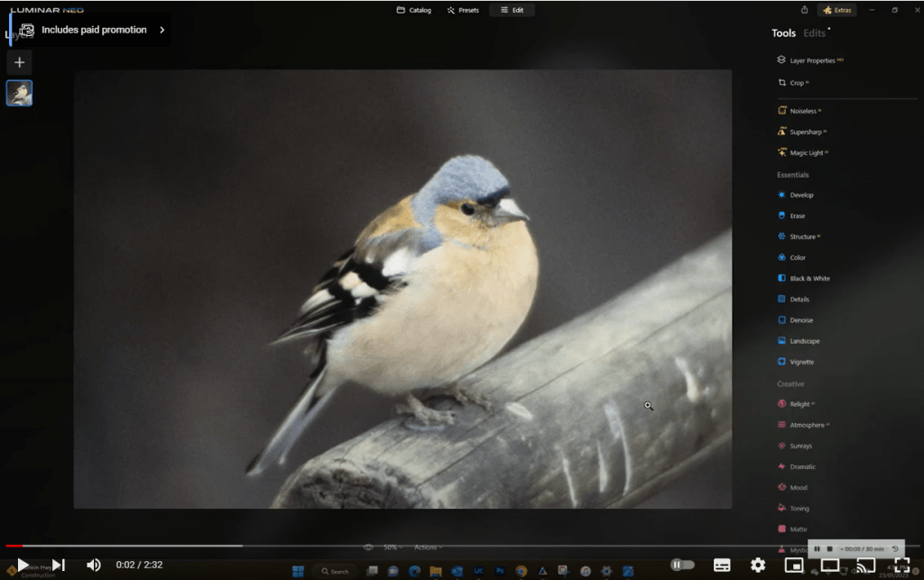Mute the video volume

pos(94,564)
